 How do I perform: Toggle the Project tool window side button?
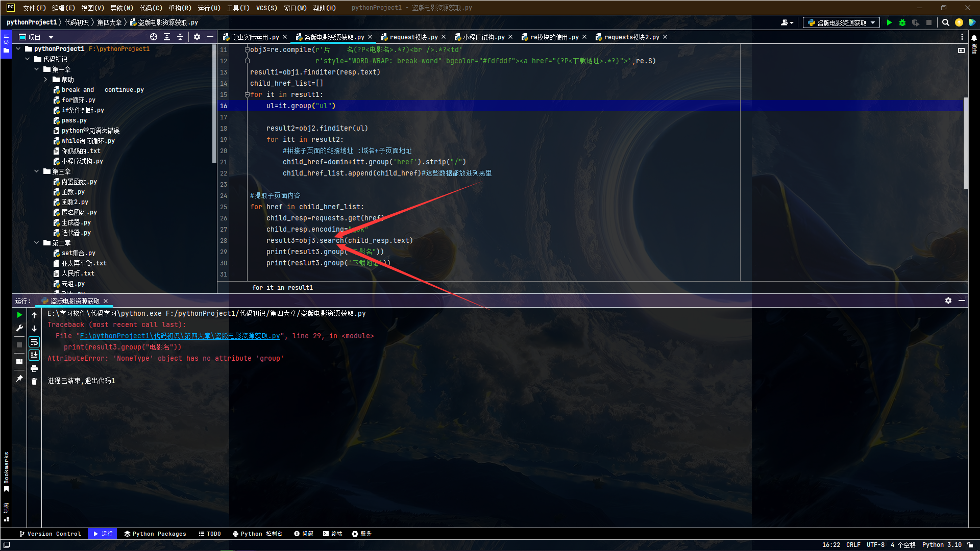[x=6, y=45]
